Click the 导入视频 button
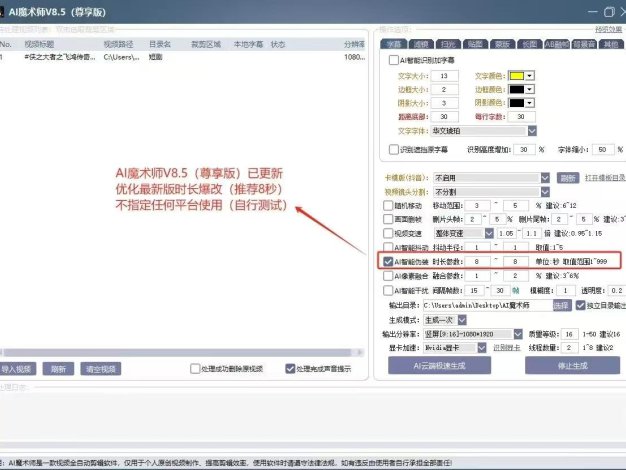 click(17, 369)
